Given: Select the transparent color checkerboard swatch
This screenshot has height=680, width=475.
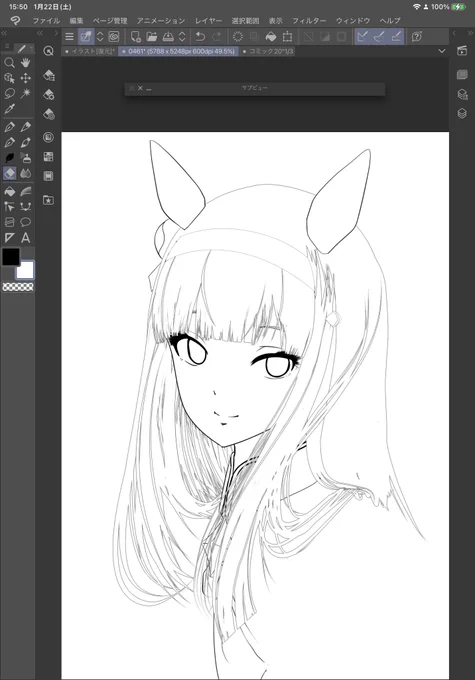Looking at the screenshot, I should pos(18,287).
